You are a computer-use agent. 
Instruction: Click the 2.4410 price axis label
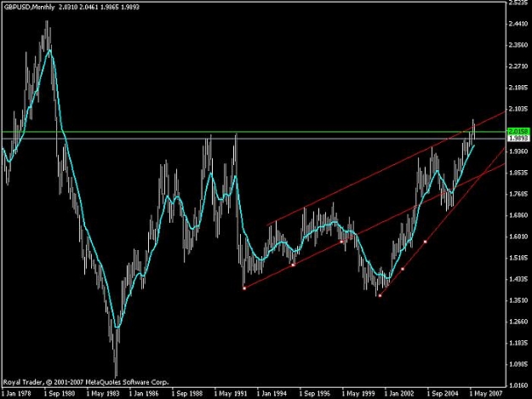click(x=518, y=24)
